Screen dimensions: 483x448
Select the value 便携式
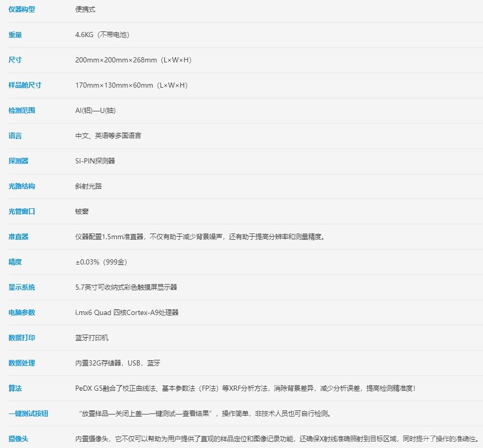[86, 10]
